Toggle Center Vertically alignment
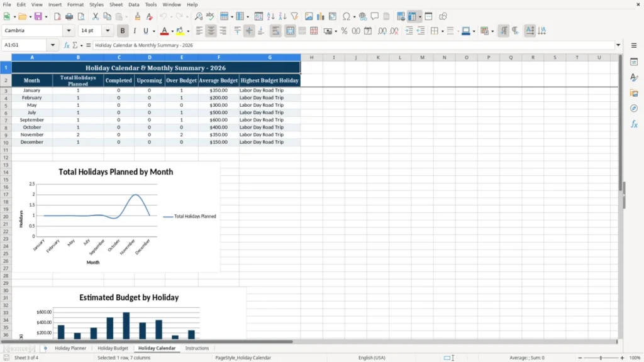The height and width of the screenshot is (362, 644). 249,31
